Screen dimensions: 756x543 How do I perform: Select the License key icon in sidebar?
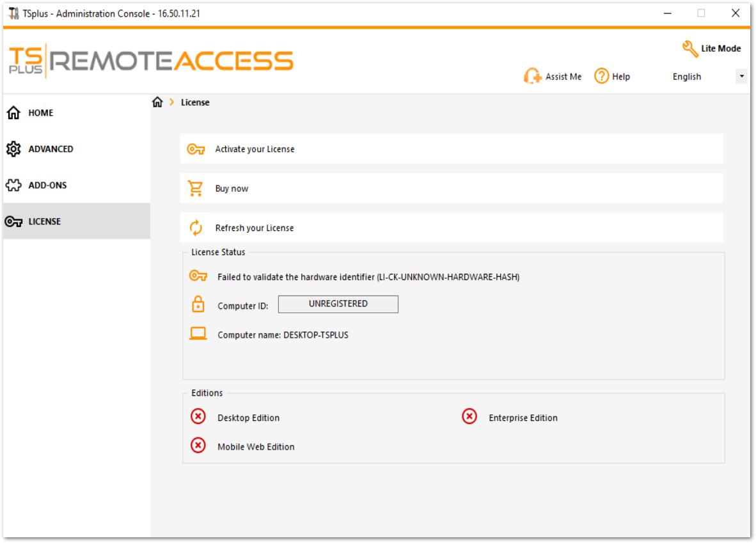[x=13, y=221]
